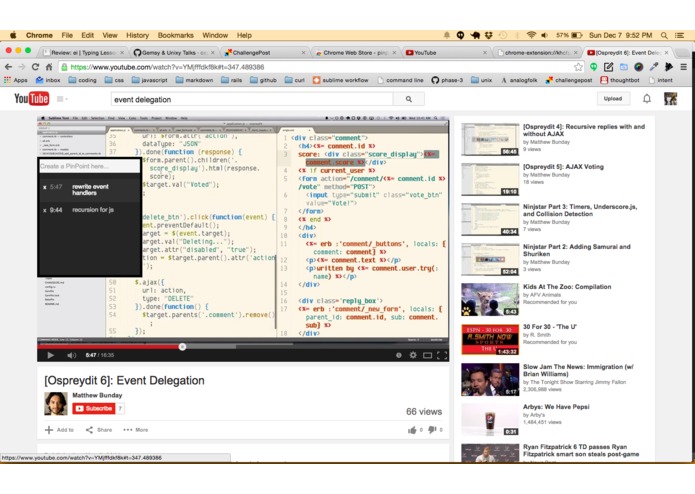Image resolution: width=695 pixels, height=494 pixels.
Task: Click the Upload button
Action: coord(613,99)
